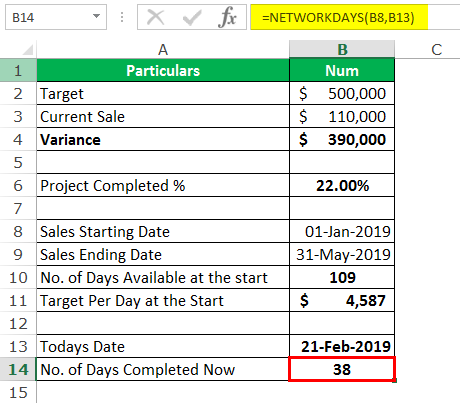The height and width of the screenshot is (403, 460).
Task: Select row 13 header
Action: pos(18,346)
